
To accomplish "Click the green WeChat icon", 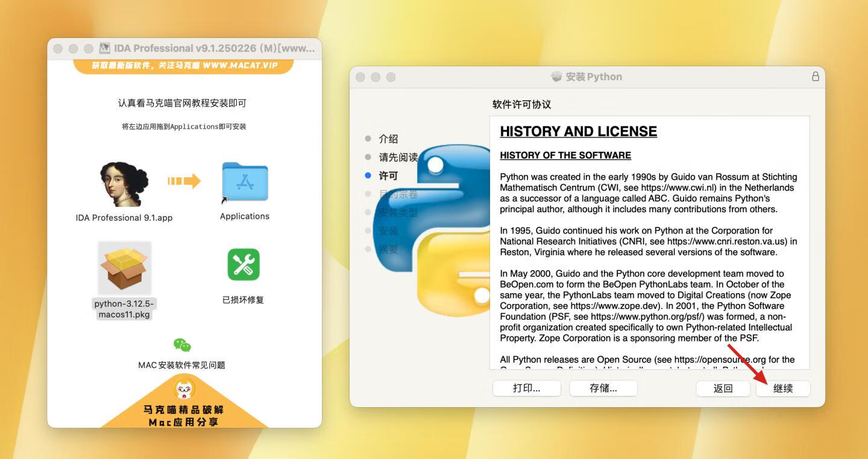I will click(182, 345).
